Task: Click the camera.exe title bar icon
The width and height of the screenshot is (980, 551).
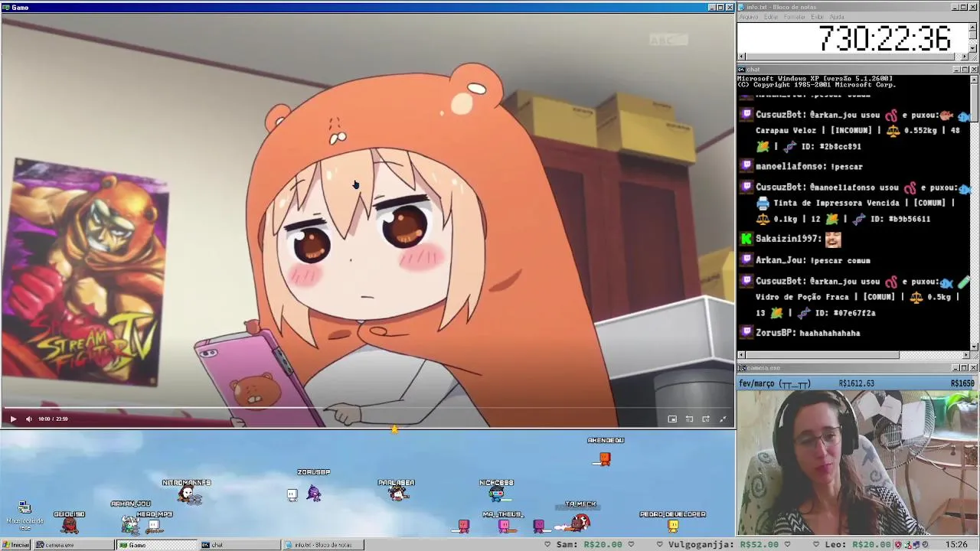Action: [x=741, y=368]
